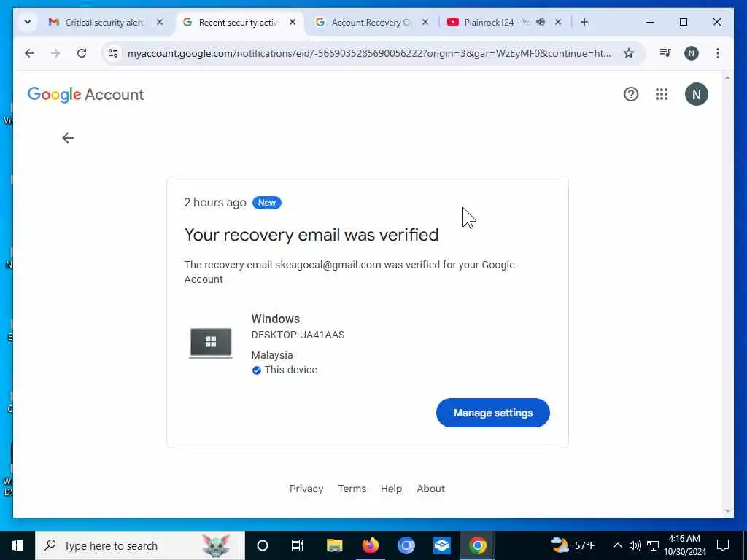Open Chrome media controls icon
Screen dimensions: 747x560
(x=665, y=53)
